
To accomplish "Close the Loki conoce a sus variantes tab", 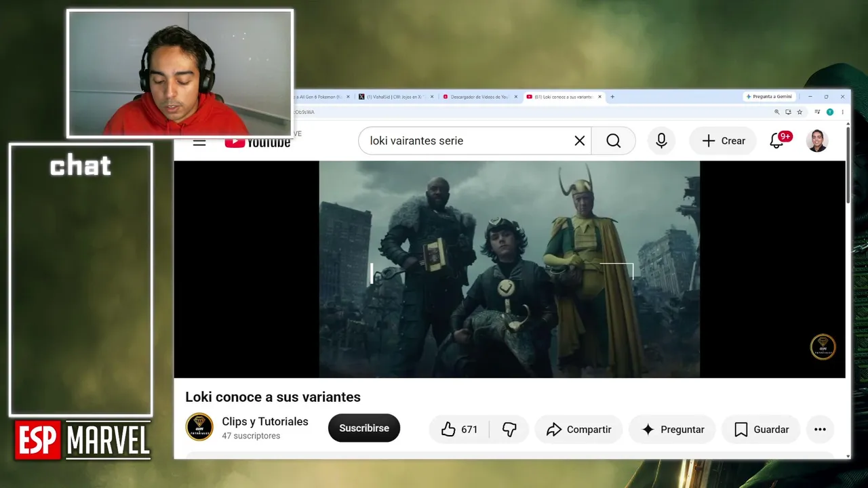I will 599,97.
